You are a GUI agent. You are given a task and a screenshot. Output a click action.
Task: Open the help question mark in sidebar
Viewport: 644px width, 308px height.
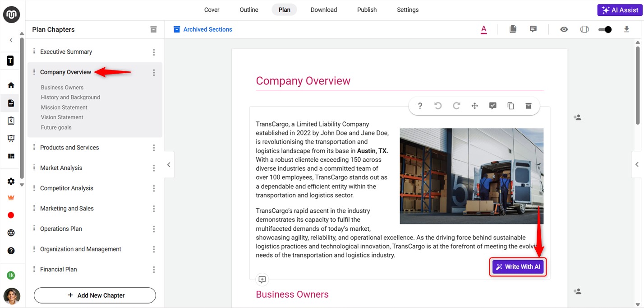click(x=11, y=251)
